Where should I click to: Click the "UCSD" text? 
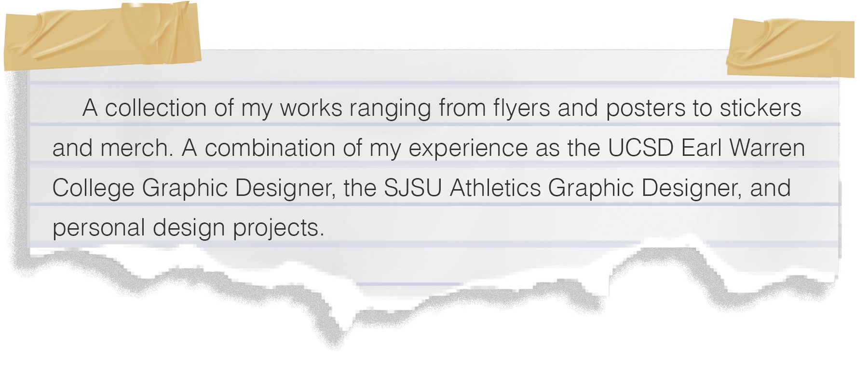coord(640,148)
